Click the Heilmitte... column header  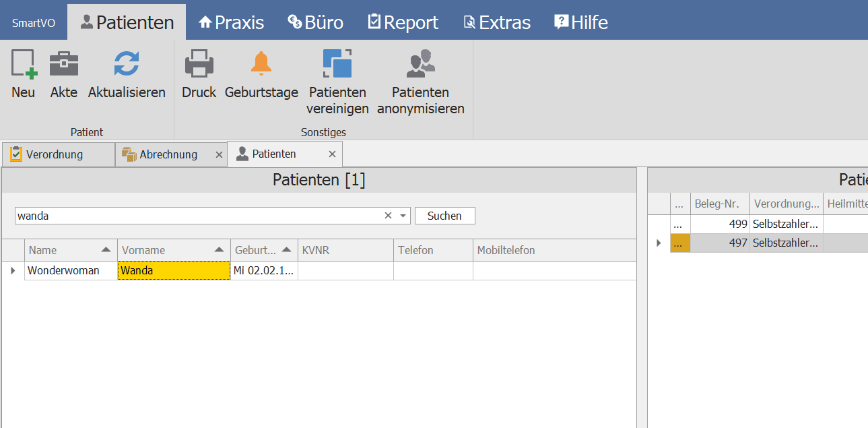(x=846, y=204)
